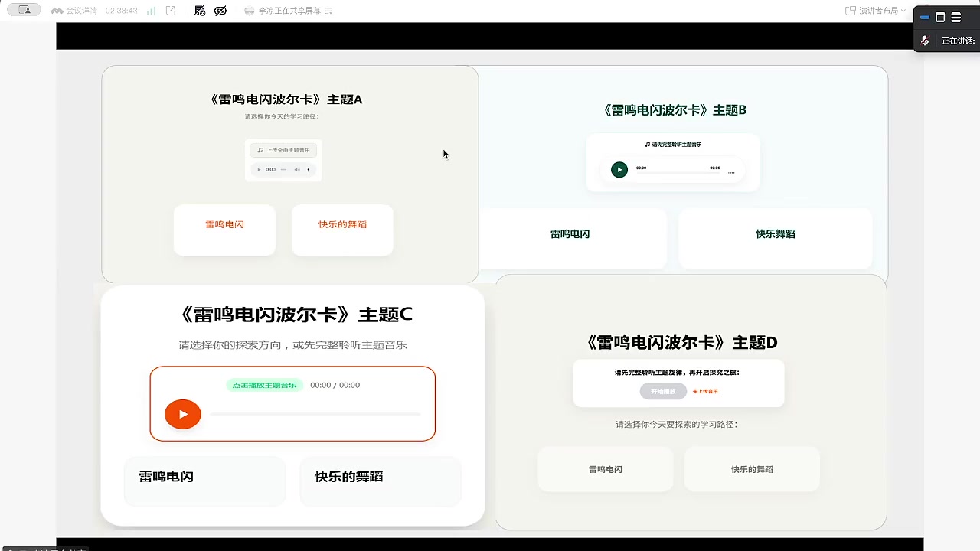Click 请选择你今天要探索的学习路径 text in theme D
This screenshot has width=980, height=551.
click(x=677, y=424)
